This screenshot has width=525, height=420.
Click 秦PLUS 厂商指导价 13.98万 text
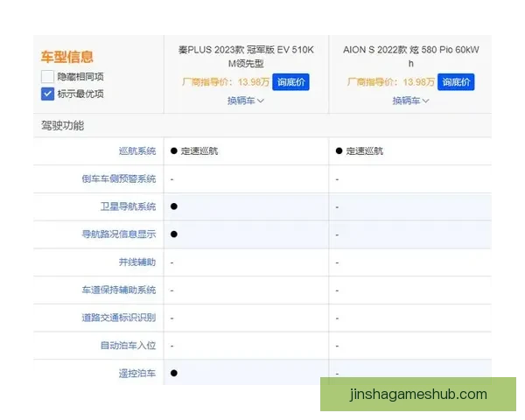coord(226,82)
